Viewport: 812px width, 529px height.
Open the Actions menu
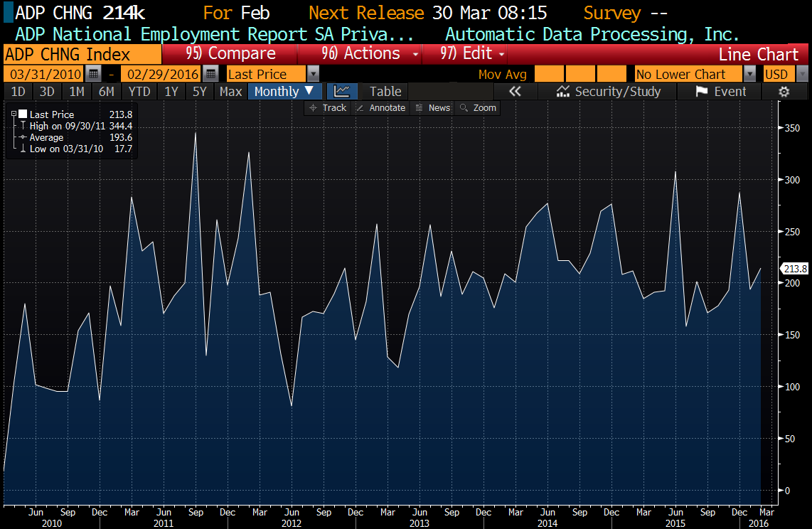tap(370, 54)
